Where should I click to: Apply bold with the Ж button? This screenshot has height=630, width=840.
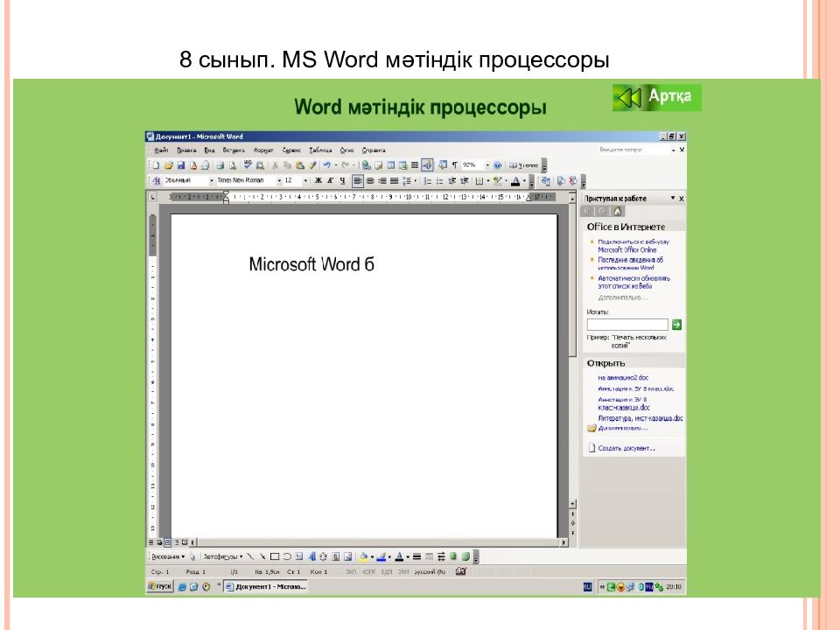click(x=318, y=181)
